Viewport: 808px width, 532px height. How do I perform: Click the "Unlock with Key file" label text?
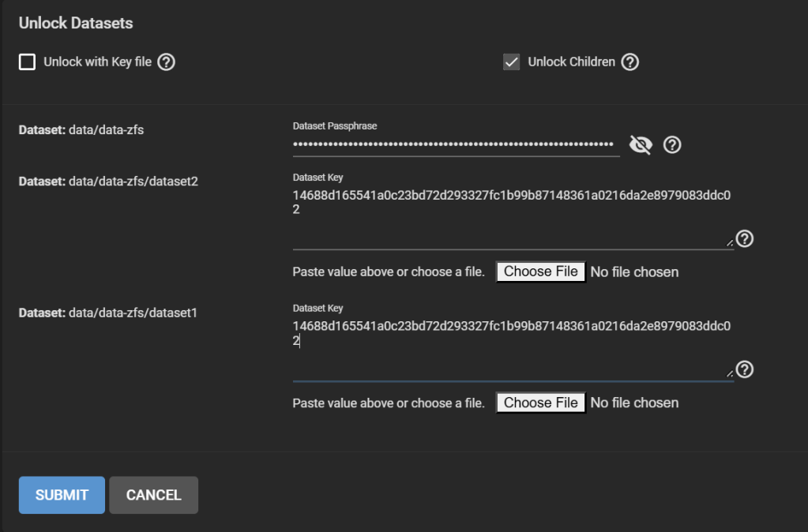[x=97, y=62]
